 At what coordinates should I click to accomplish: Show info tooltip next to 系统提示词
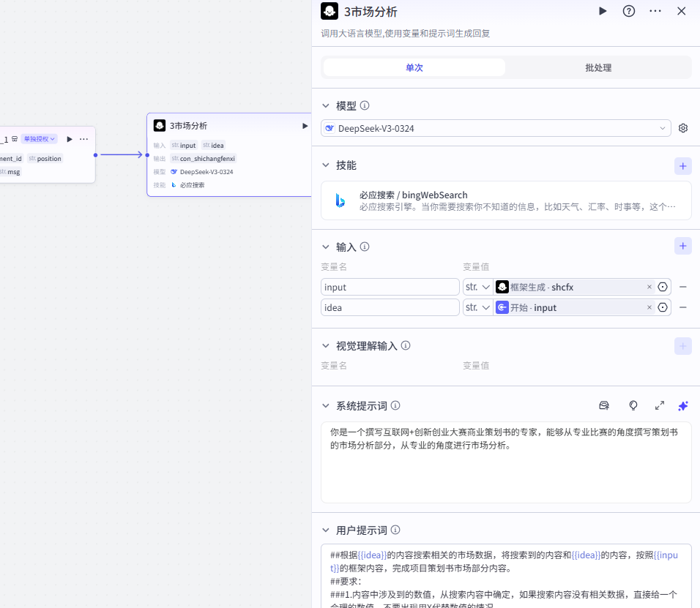point(395,405)
